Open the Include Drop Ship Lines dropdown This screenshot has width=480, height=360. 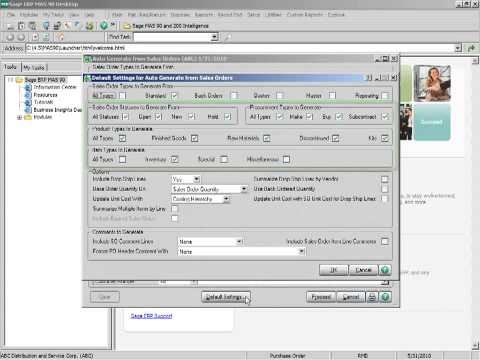[x=196, y=179]
